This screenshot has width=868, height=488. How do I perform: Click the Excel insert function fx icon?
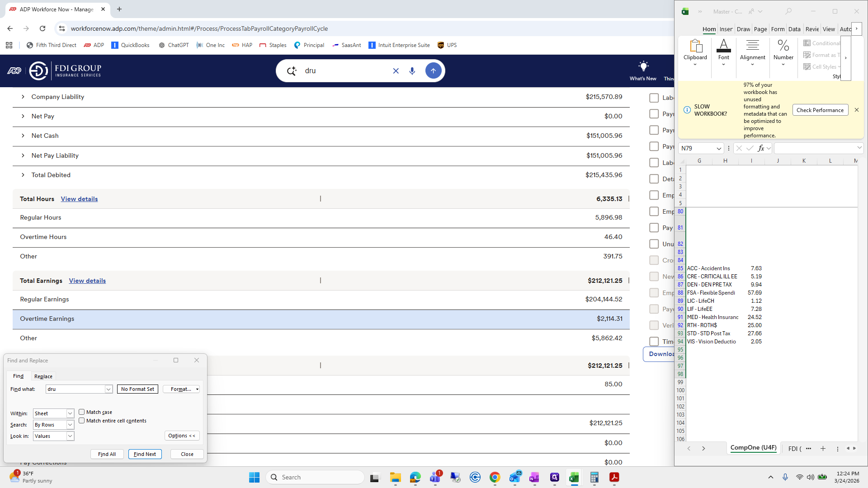coord(761,148)
